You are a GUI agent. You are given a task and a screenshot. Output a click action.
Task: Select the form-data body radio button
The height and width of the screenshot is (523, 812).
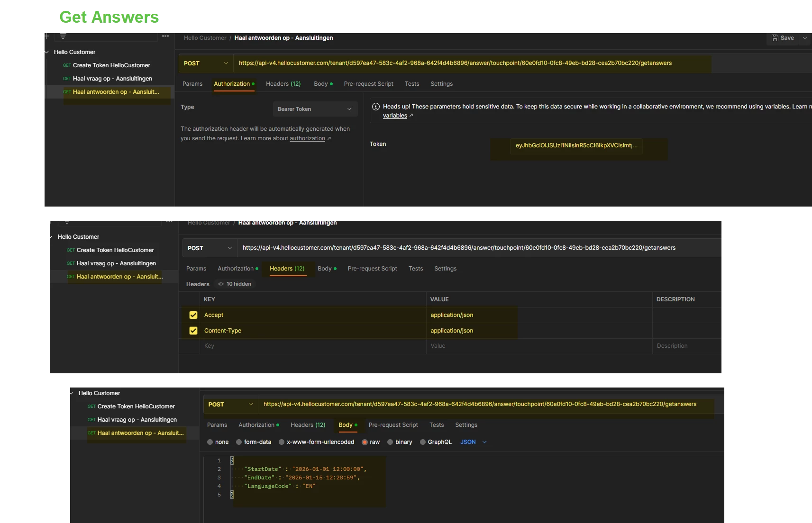tap(239, 442)
